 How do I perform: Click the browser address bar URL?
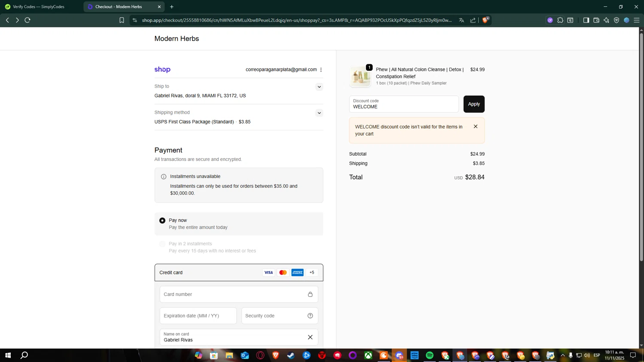[297, 20]
